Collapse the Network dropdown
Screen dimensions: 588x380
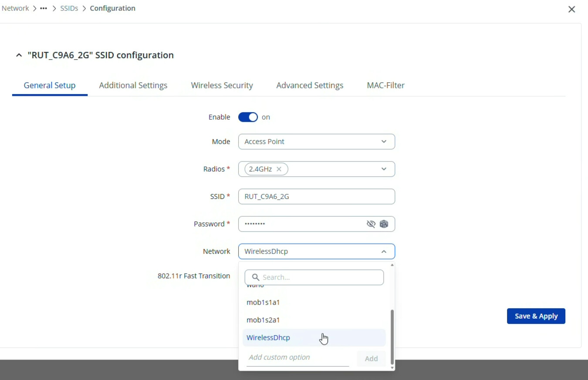[384, 251]
